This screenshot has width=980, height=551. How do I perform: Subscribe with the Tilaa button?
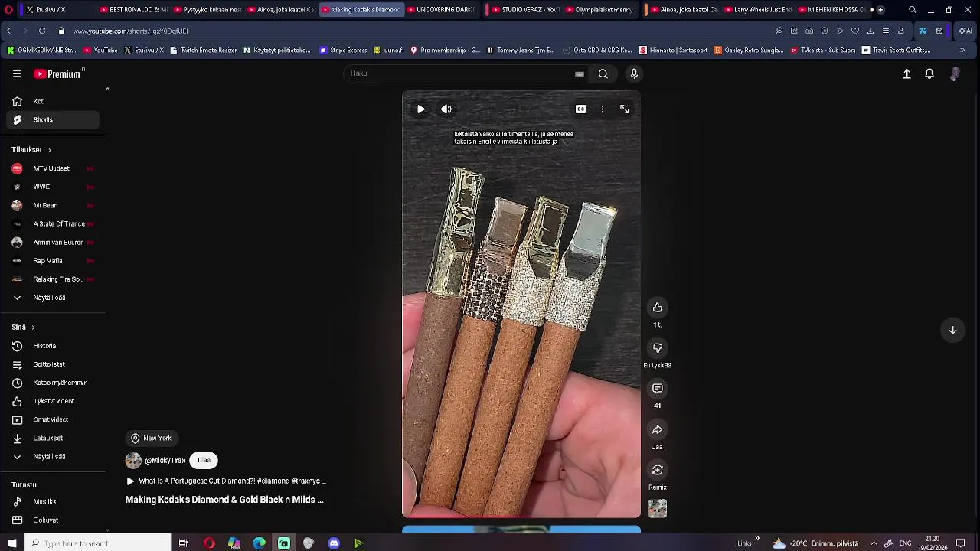pos(204,461)
